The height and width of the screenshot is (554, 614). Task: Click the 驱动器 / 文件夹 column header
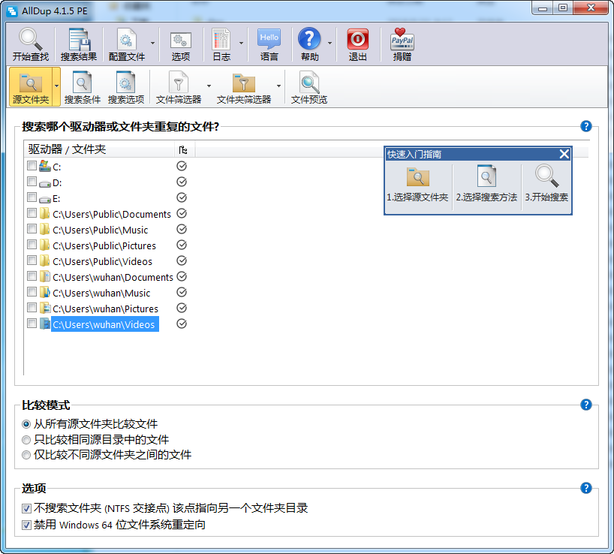tap(99, 150)
